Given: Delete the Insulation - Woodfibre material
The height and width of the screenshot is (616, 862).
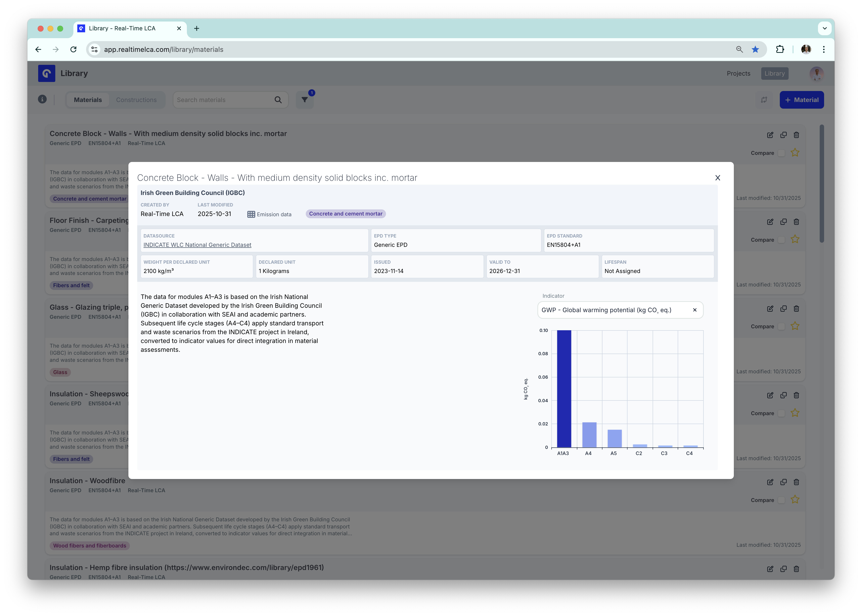Looking at the screenshot, I should (x=796, y=482).
